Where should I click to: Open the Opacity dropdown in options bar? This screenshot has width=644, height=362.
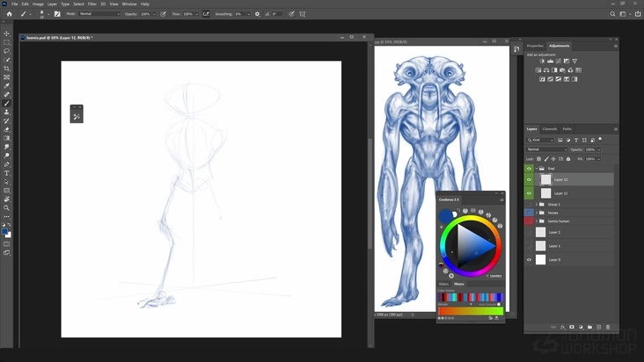point(154,14)
